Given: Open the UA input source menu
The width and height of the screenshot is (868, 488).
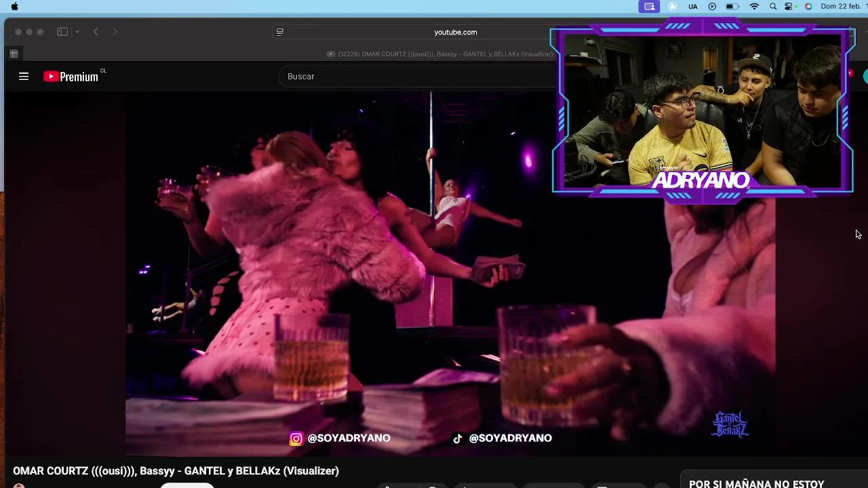Looking at the screenshot, I should click(x=693, y=6).
